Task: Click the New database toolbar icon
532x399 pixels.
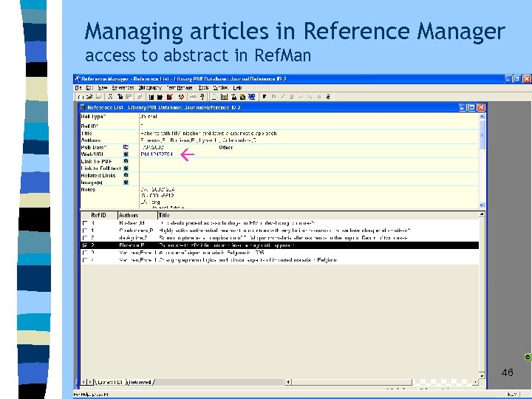Action: click(x=80, y=97)
